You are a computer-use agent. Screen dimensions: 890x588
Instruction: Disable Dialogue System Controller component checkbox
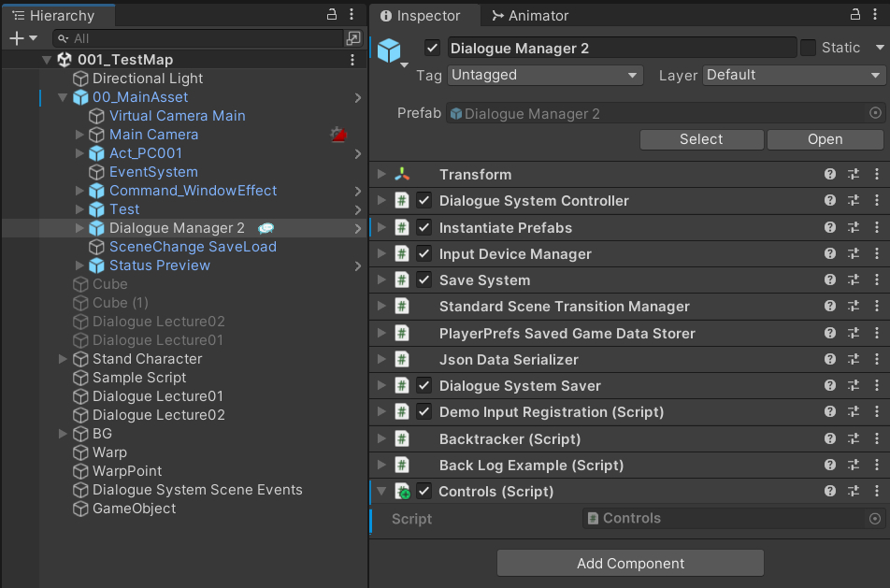(x=424, y=200)
